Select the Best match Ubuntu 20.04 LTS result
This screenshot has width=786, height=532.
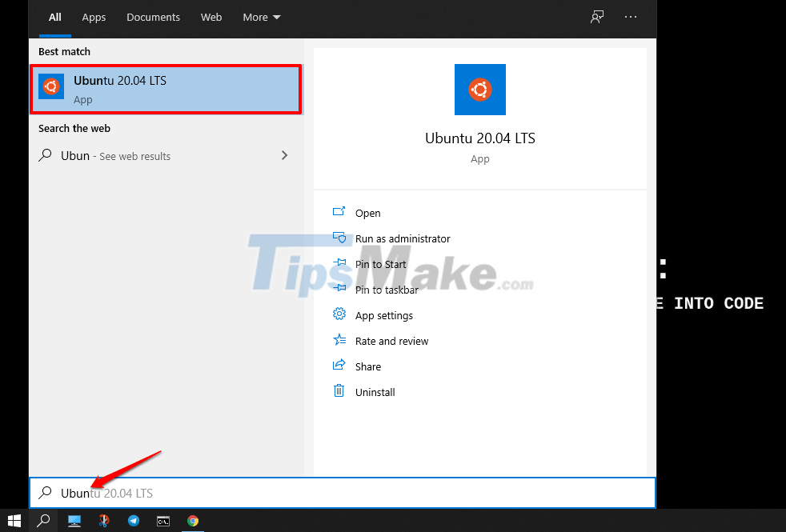[x=166, y=89]
